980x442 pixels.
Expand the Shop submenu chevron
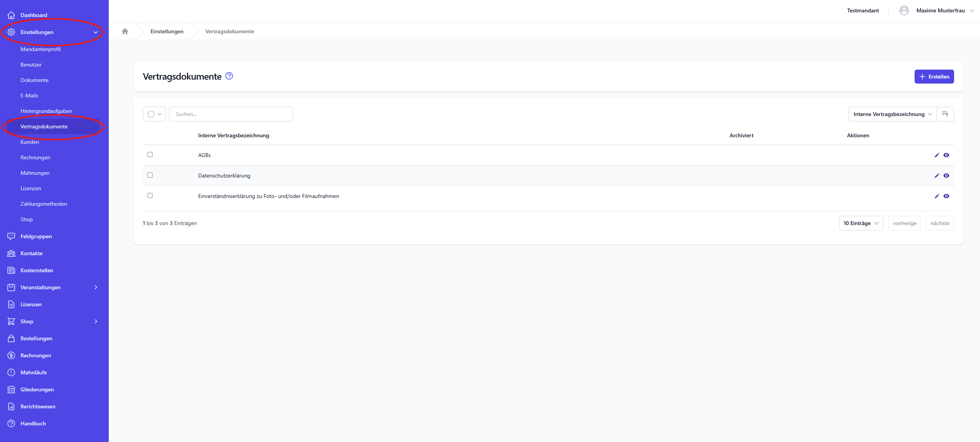coord(96,321)
